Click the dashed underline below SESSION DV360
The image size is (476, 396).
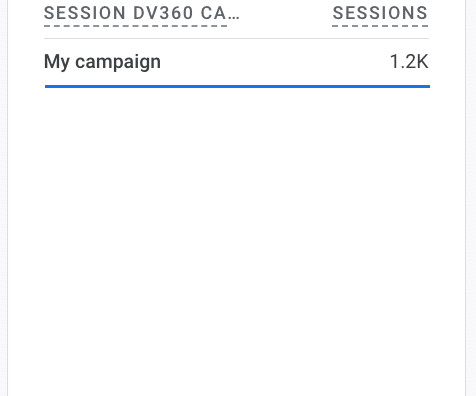click(x=136, y=25)
